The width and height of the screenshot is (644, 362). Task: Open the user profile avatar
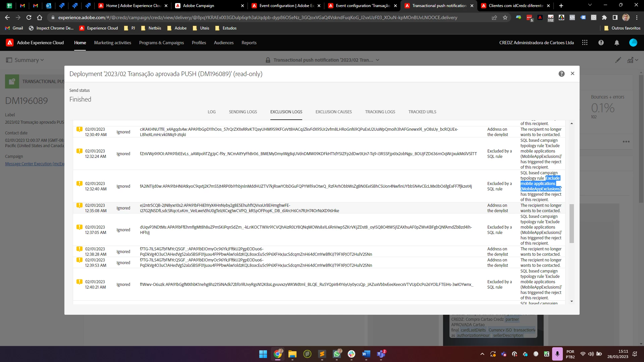(633, 43)
